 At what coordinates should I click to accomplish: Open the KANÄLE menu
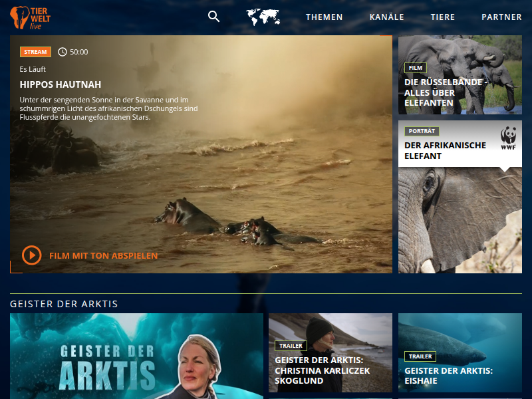(x=386, y=17)
